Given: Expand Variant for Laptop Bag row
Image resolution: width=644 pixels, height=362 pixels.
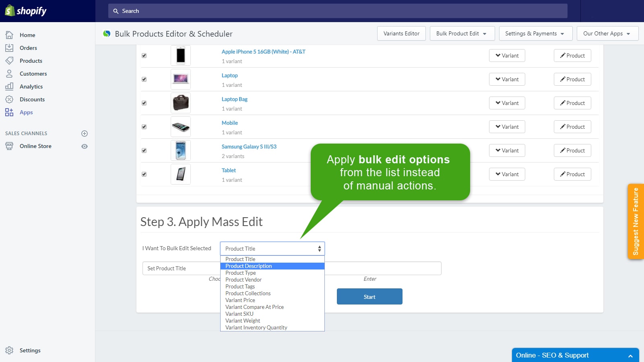Looking at the screenshot, I should pyautogui.click(x=507, y=103).
